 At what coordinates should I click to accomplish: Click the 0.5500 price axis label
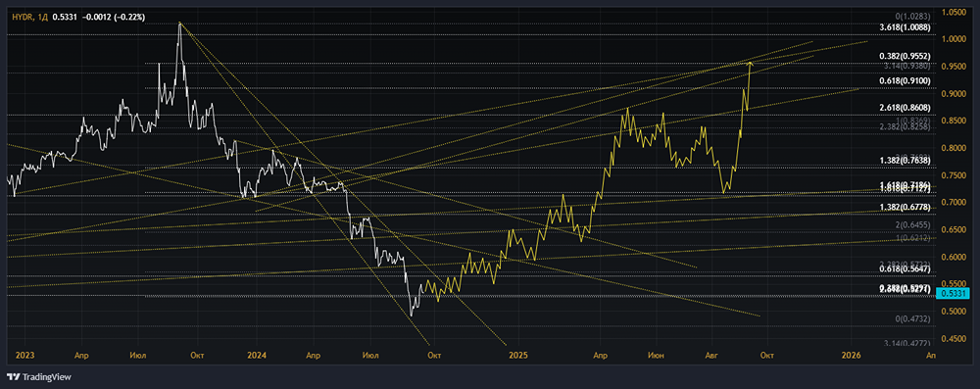[954, 284]
